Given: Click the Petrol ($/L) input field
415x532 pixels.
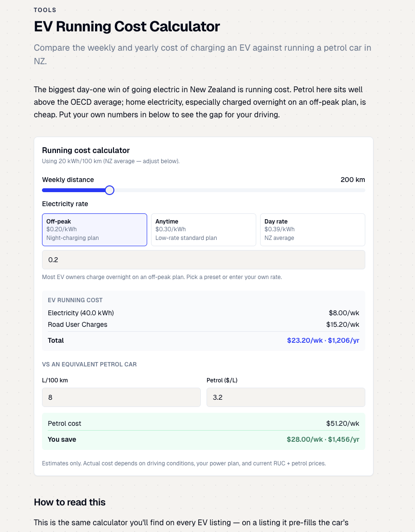Looking at the screenshot, I should [x=286, y=397].
